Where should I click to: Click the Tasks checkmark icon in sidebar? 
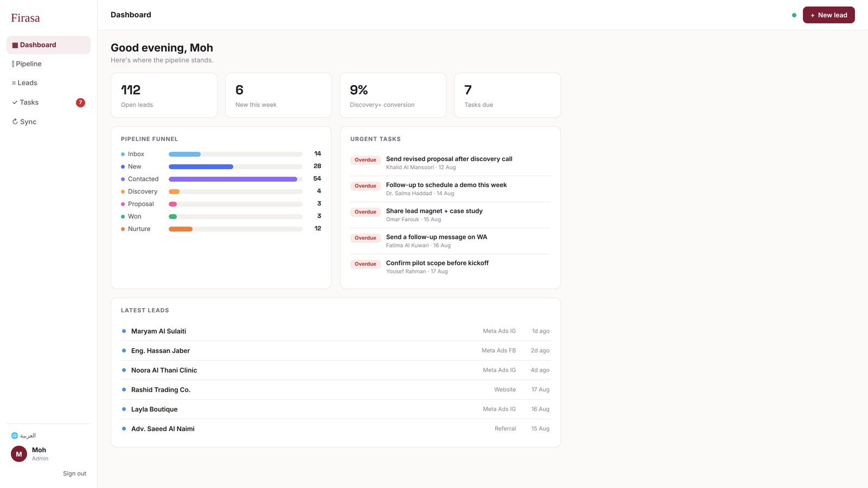15,102
